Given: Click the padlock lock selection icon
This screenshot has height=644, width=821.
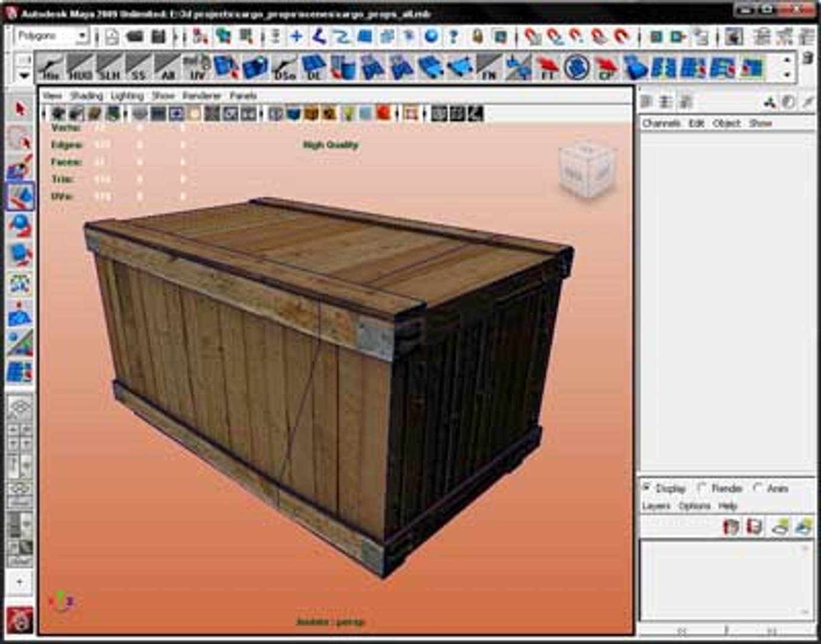Looking at the screenshot, I should [477, 37].
